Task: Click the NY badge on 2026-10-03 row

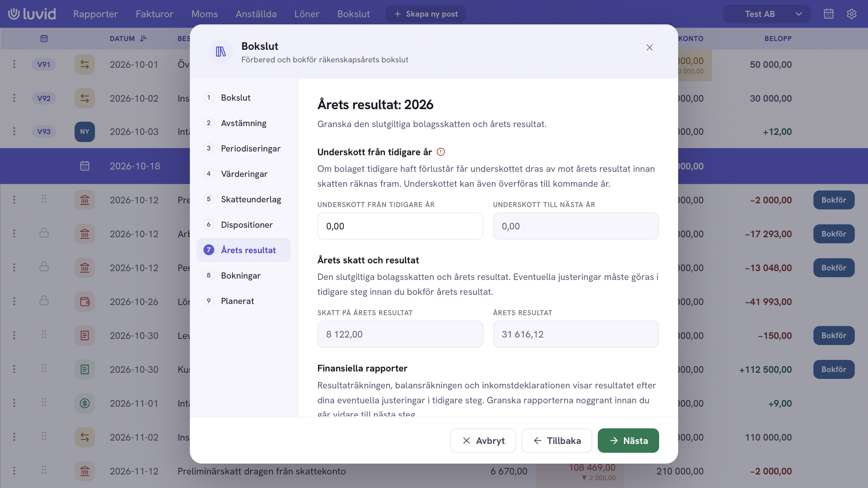Action: pyautogui.click(x=84, y=131)
